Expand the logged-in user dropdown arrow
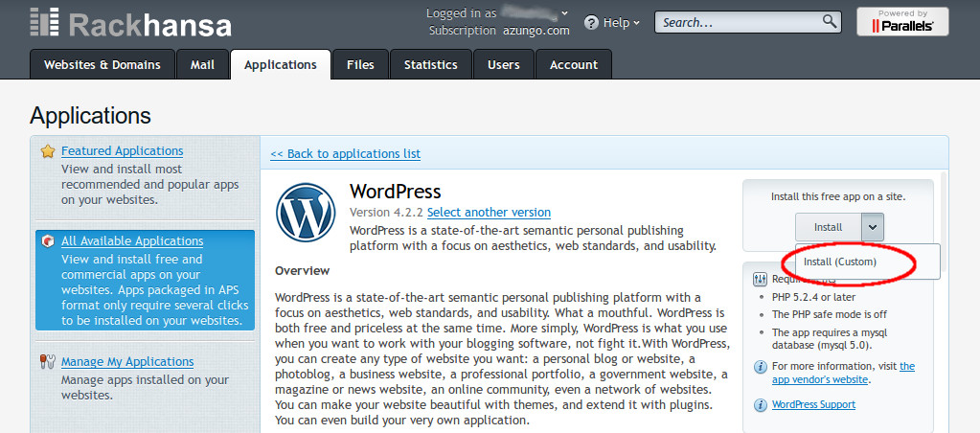 (565, 13)
